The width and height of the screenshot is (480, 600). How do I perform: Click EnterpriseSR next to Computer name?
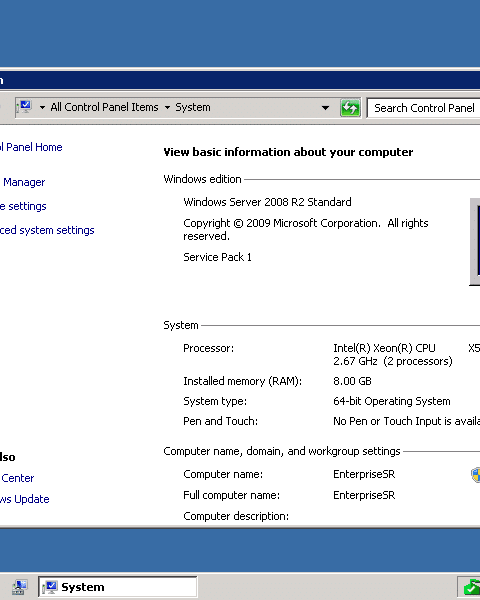(x=364, y=474)
